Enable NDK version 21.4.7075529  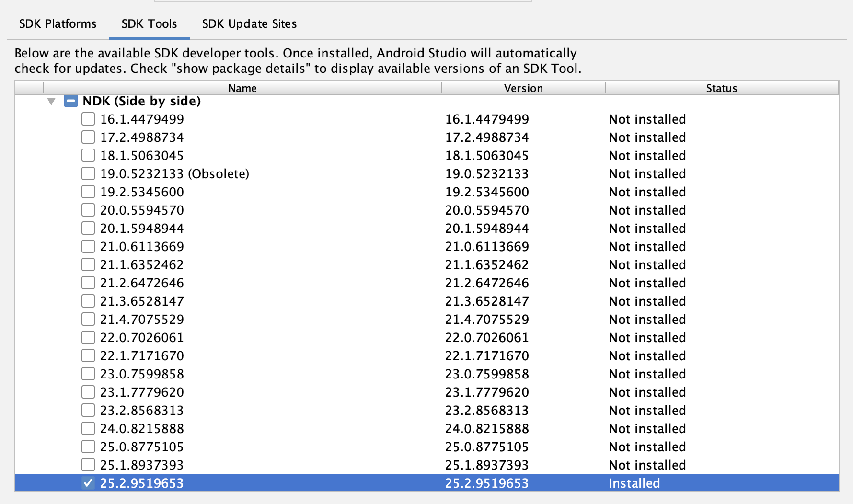pos(88,319)
